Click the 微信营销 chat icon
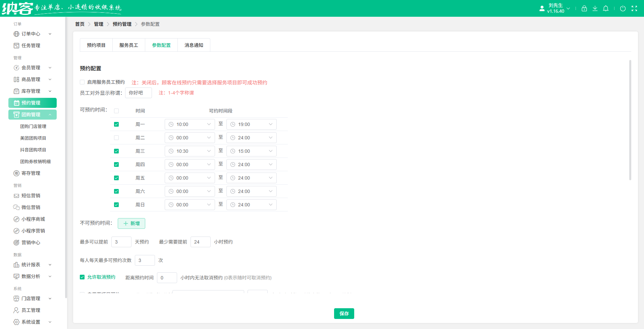 [16, 207]
